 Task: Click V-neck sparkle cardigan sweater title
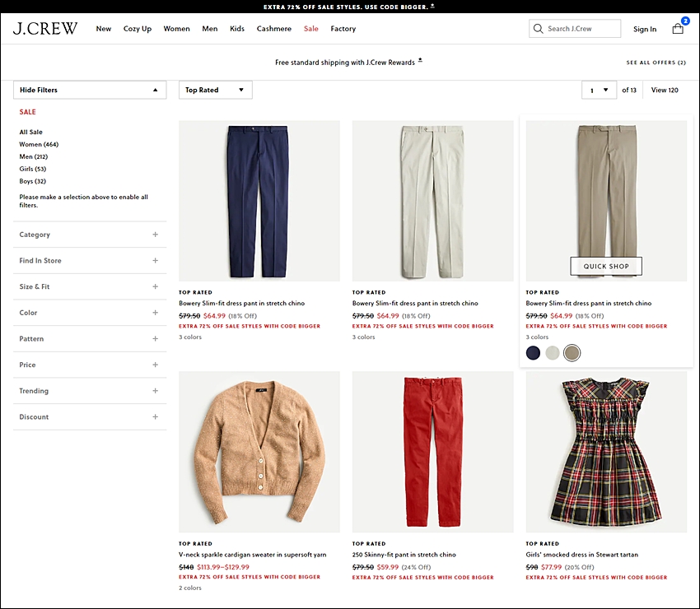coord(253,555)
